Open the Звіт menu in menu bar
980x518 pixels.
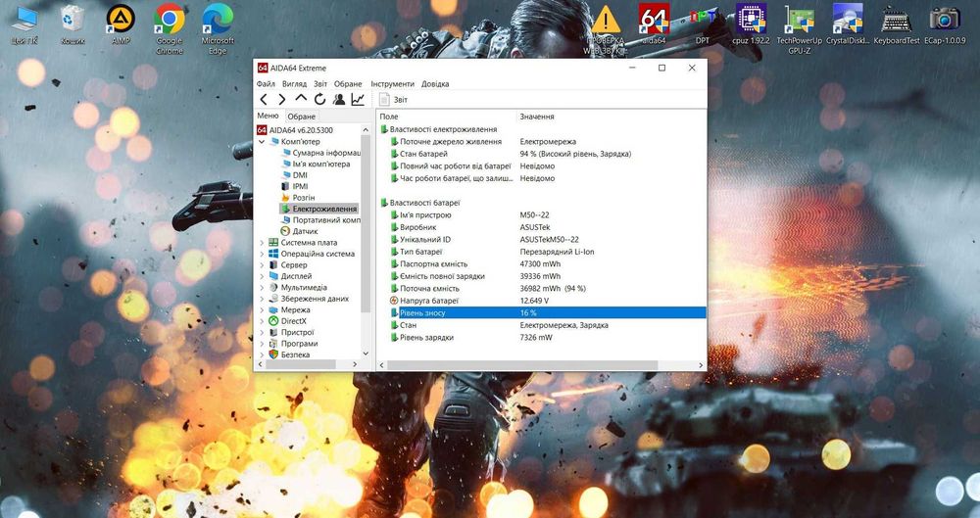click(x=320, y=84)
